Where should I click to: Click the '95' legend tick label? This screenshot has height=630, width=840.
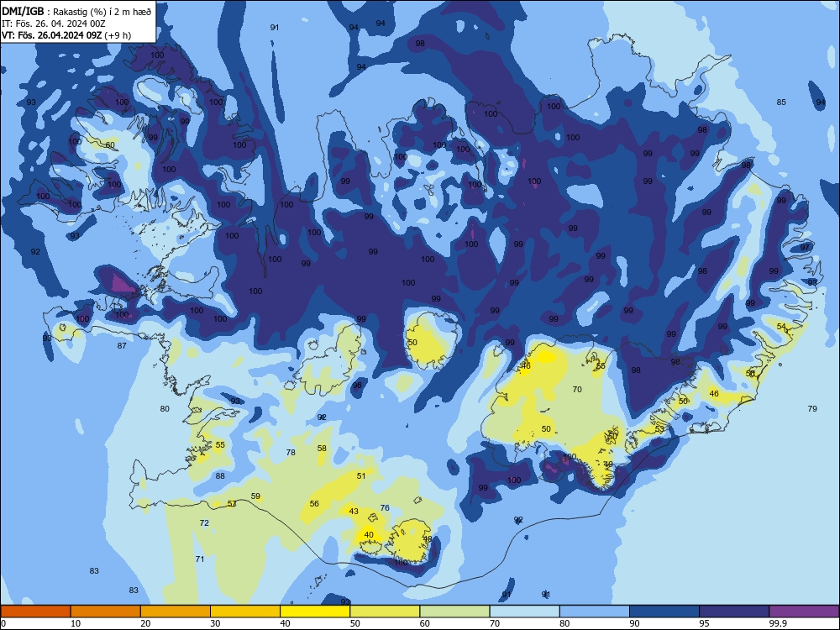[x=704, y=623]
